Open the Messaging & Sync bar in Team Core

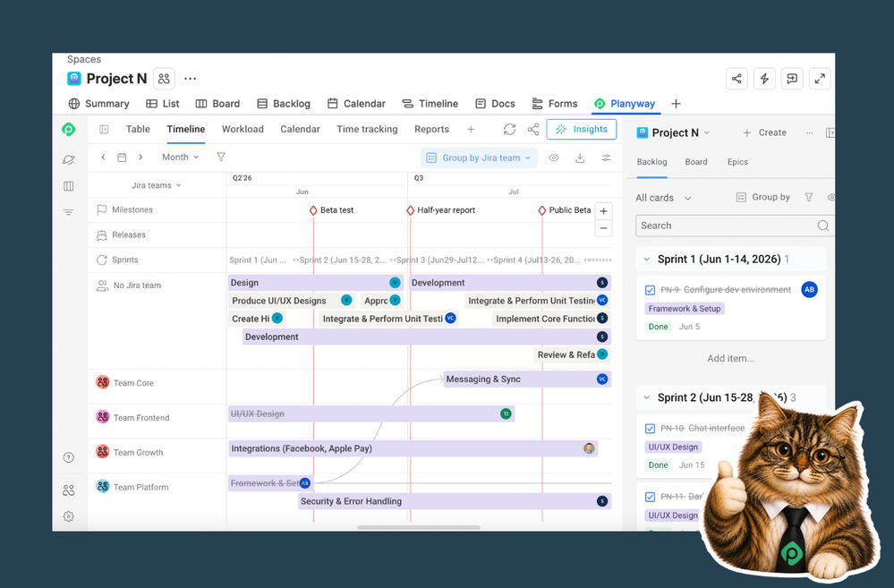click(x=527, y=379)
